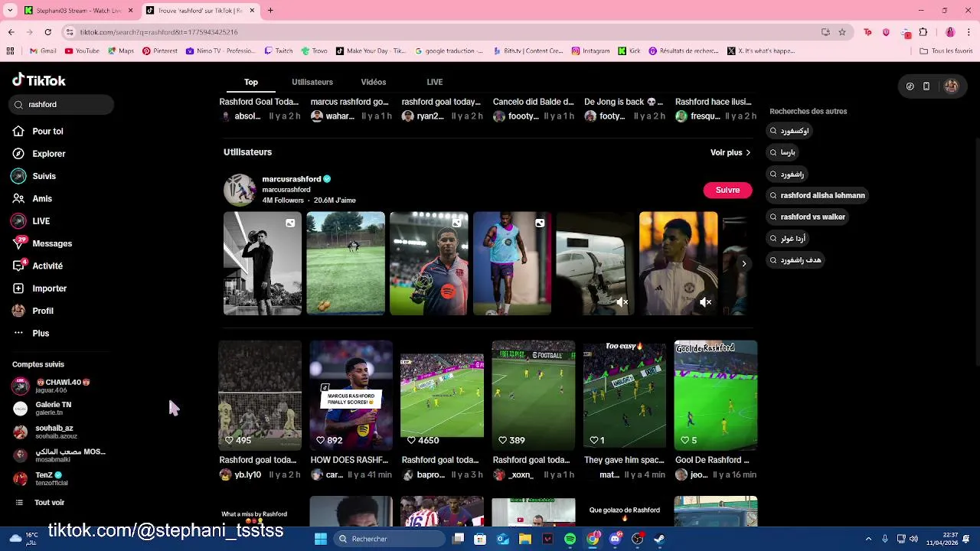Unmute the private jet video preview
This screenshot has width=980, height=551.
click(622, 302)
